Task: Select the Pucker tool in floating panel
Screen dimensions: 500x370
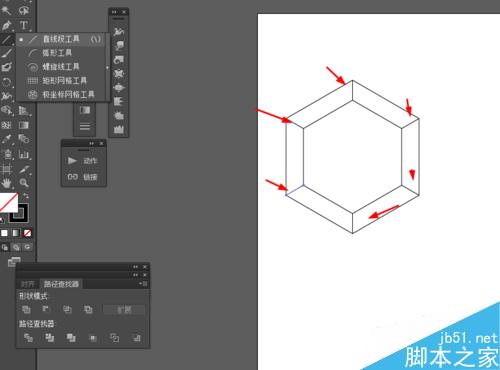Action: click(x=119, y=73)
